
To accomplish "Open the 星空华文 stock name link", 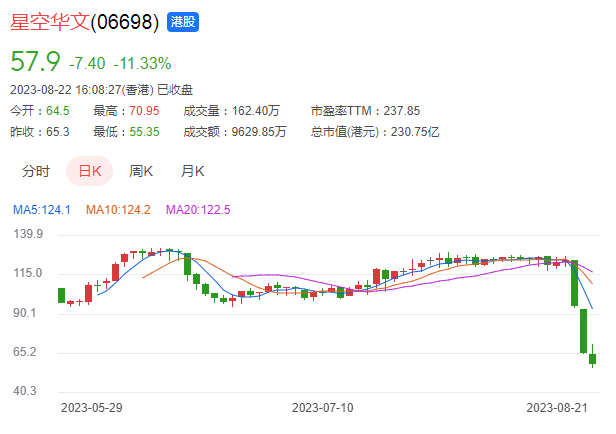I will 50,22.
